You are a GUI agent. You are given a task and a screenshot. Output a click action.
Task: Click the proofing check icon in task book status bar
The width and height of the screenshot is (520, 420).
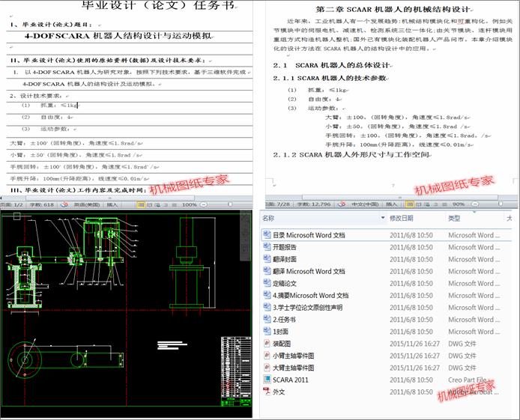pyautogui.click(x=64, y=204)
